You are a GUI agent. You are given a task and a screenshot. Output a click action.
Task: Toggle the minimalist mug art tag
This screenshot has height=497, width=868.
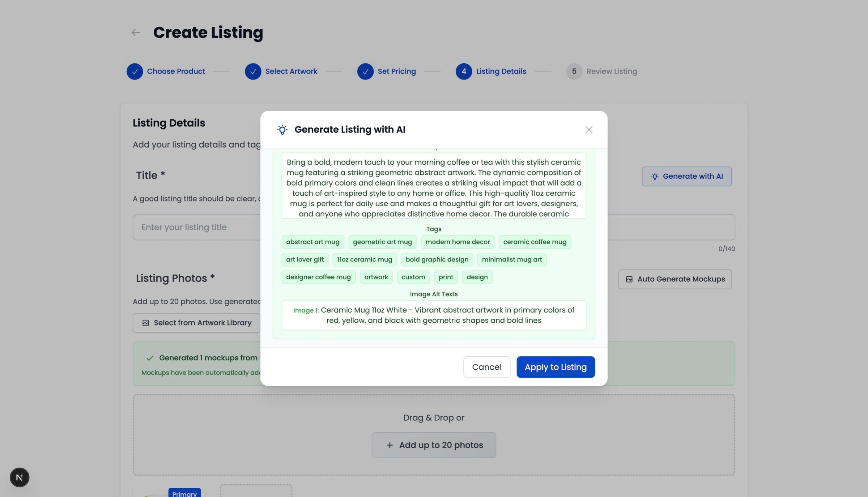click(512, 259)
